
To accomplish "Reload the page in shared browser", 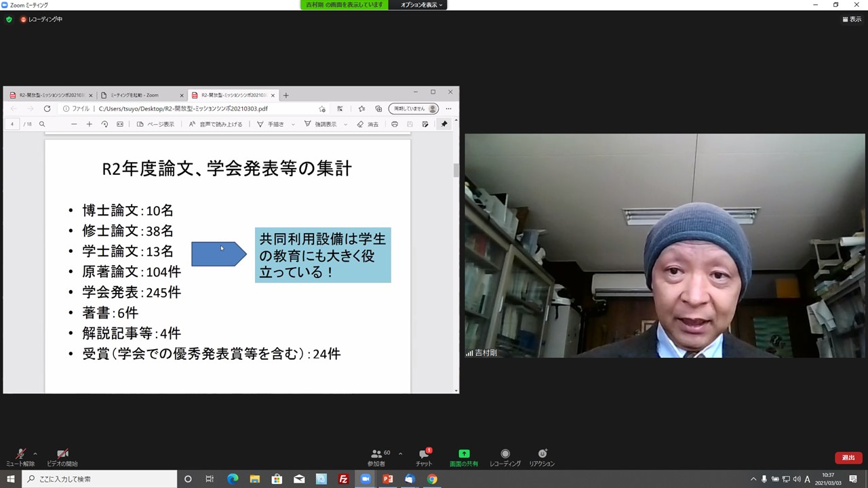I will coord(47,108).
